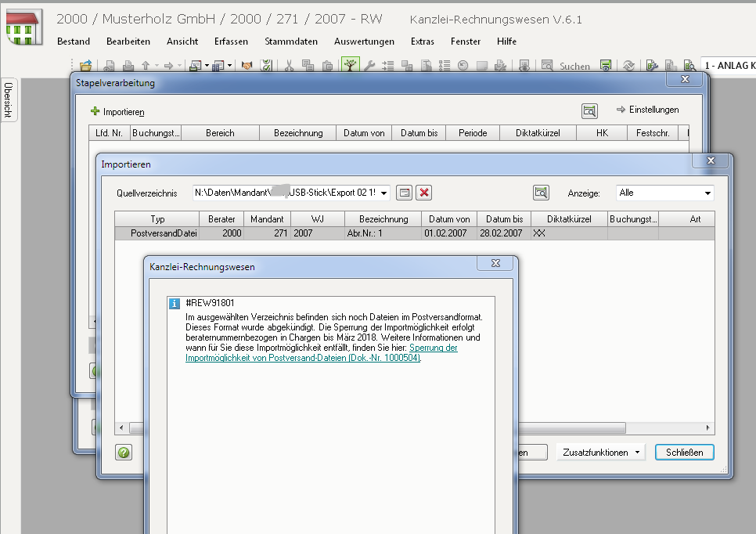This screenshot has width=756, height=534.
Task: Open help via green question mark icon
Action: click(x=124, y=452)
